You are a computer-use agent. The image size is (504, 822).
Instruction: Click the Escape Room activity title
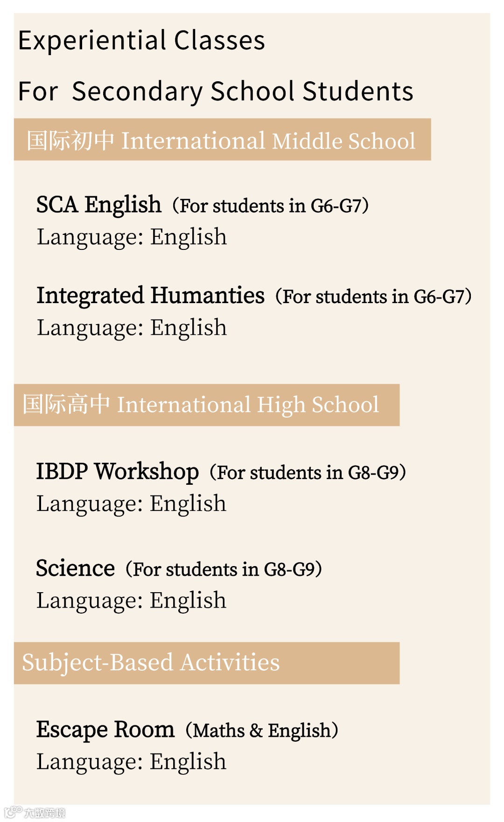[105, 730]
